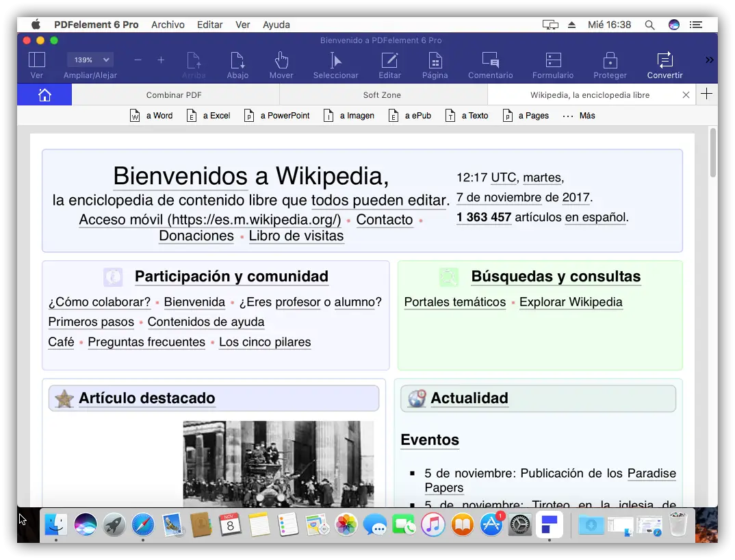The image size is (735, 560).
Task: Open the Formulario tools
Action: tap(553, 65)
